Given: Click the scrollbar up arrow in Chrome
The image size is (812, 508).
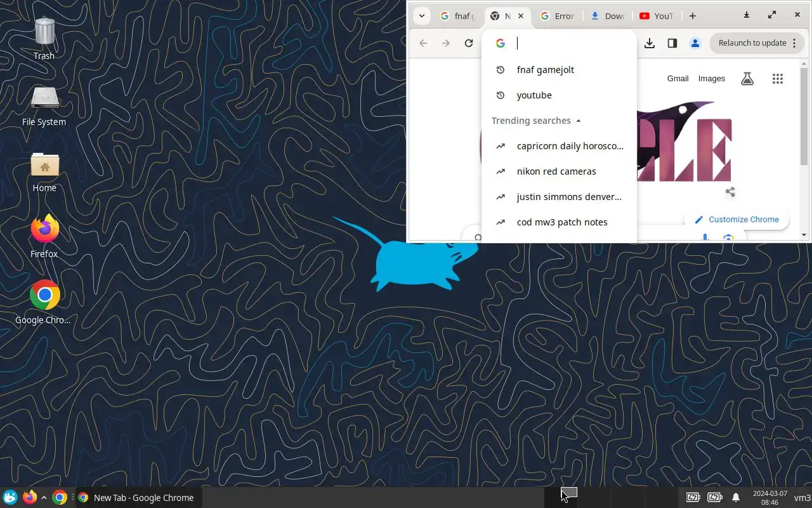Looking at the screenshot, I should pos(804,63).
